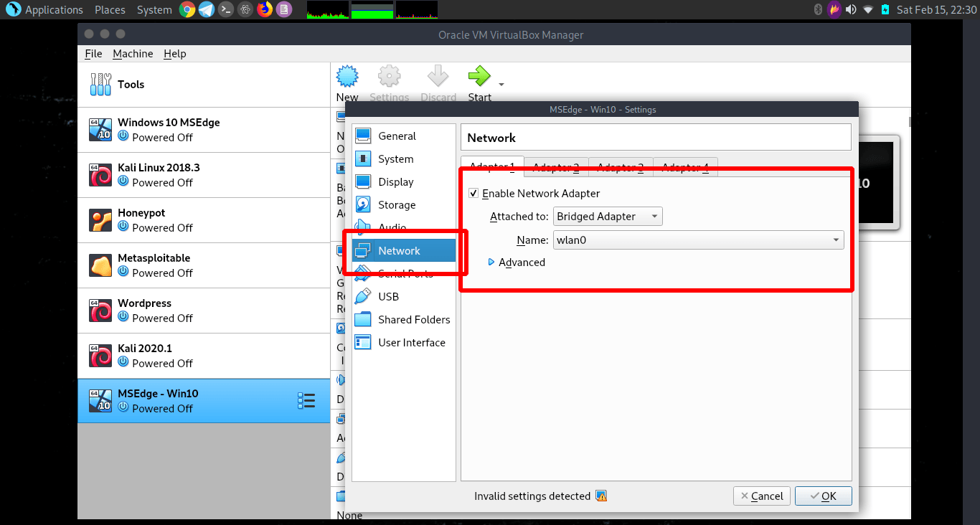Open the purple text editor launcher
The height and width of the screenshot is (525, 980).
pyautogui.click(x=284, y=9)
